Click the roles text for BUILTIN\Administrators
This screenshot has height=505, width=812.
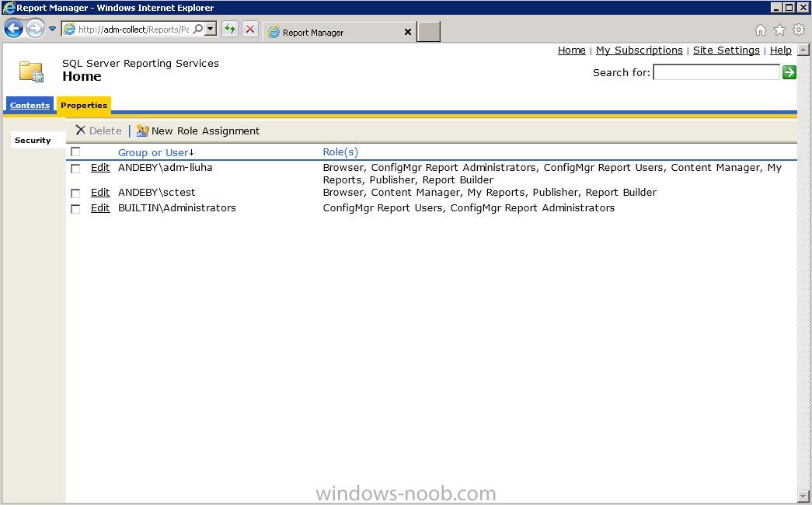click(469, 208)
